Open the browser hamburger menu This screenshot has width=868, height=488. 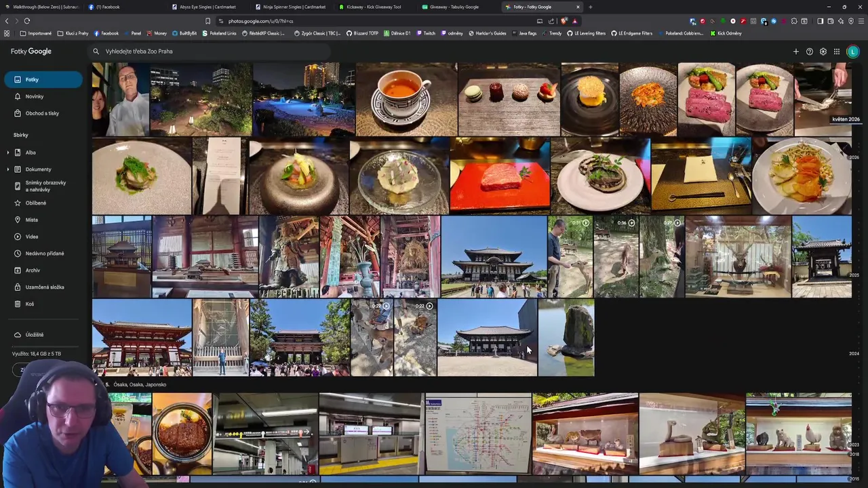[x=861, y=21]
